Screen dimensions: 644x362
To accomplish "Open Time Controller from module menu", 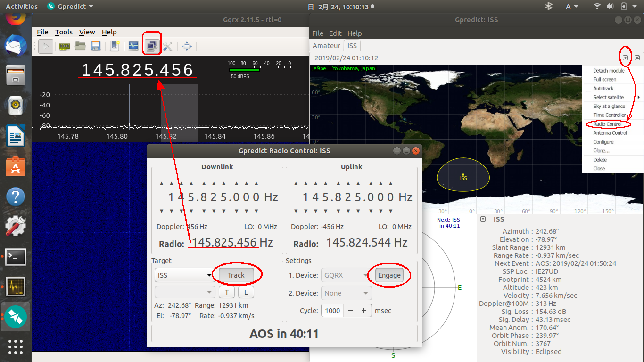I will [x=610, y=115].
